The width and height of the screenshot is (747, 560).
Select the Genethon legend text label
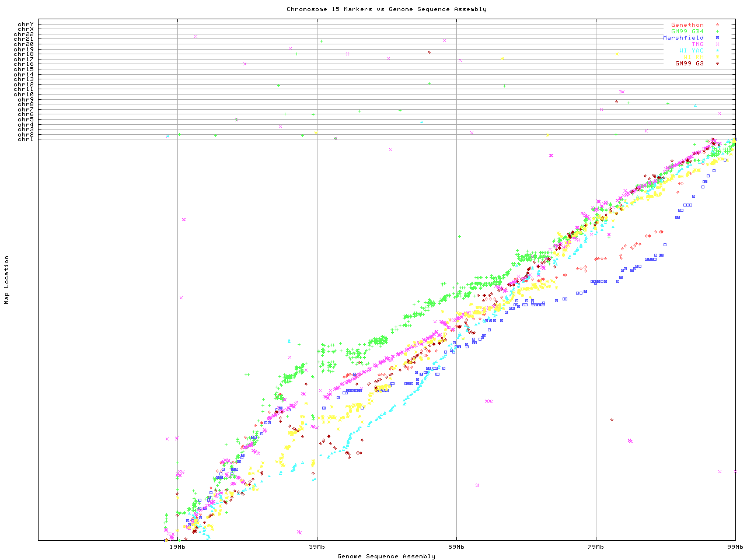click(x=687, y=25)
